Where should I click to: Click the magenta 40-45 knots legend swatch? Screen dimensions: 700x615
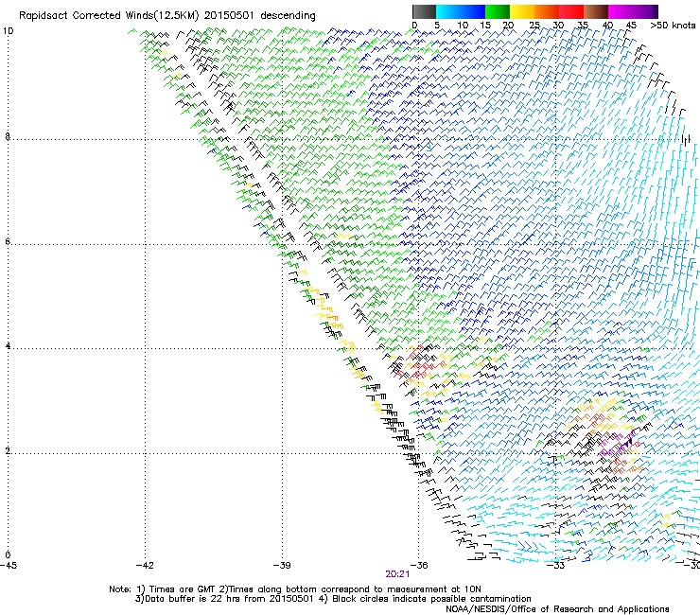click(x=621, y=11)
